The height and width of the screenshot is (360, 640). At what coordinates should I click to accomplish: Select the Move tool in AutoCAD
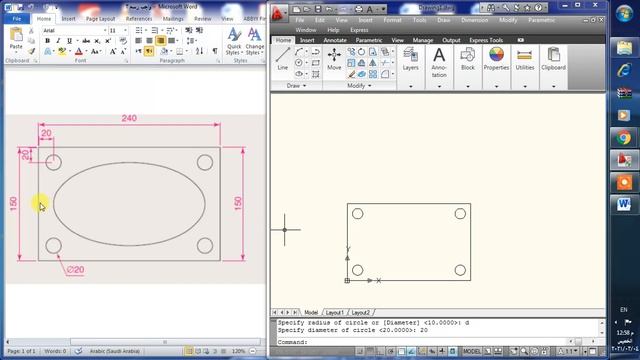pyautogui.click(x=334, y=59)
